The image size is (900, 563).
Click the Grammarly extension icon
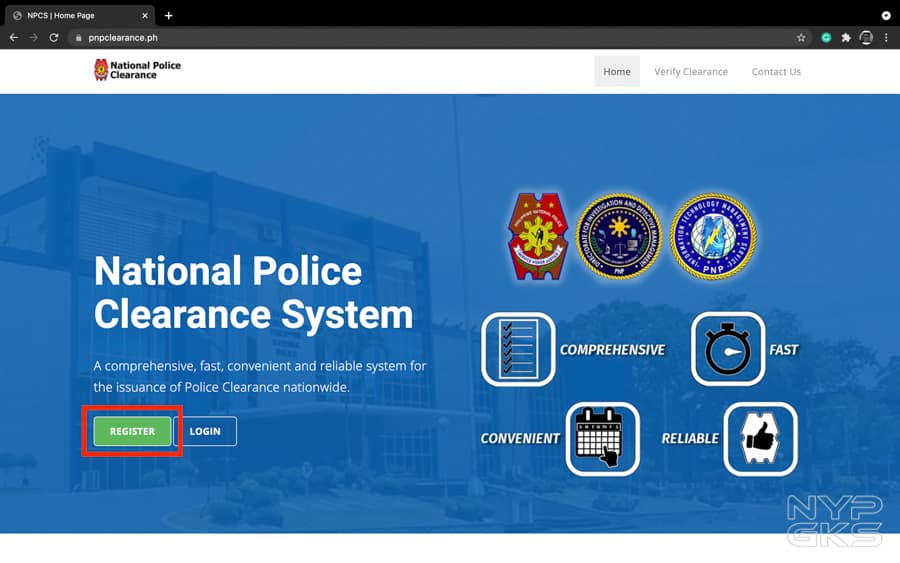point(826,38)
